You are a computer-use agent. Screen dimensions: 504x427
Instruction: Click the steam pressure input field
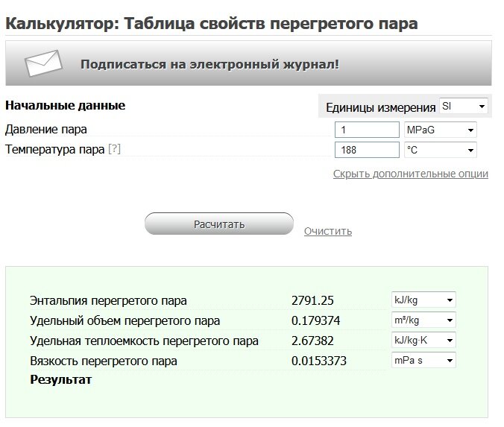(x=368, y=130)
